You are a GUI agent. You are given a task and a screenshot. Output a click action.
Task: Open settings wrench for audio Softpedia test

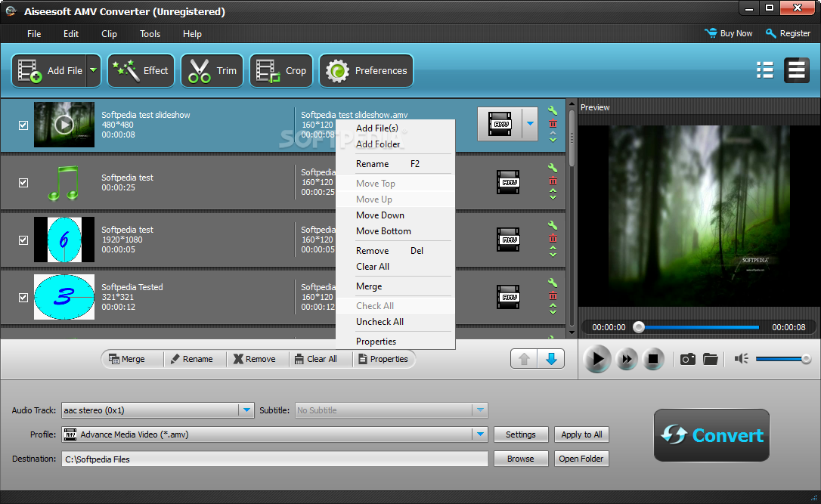(553, 168)
